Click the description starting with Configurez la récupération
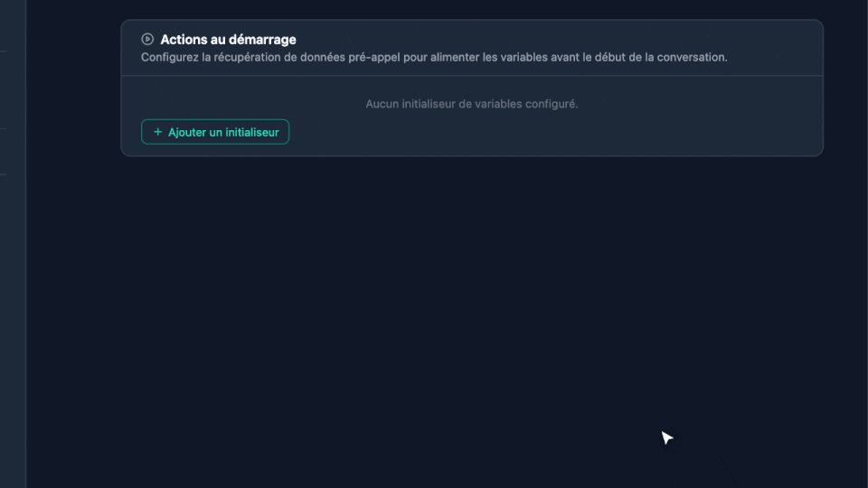Viewport: 868px width, 488px height. 434,58
